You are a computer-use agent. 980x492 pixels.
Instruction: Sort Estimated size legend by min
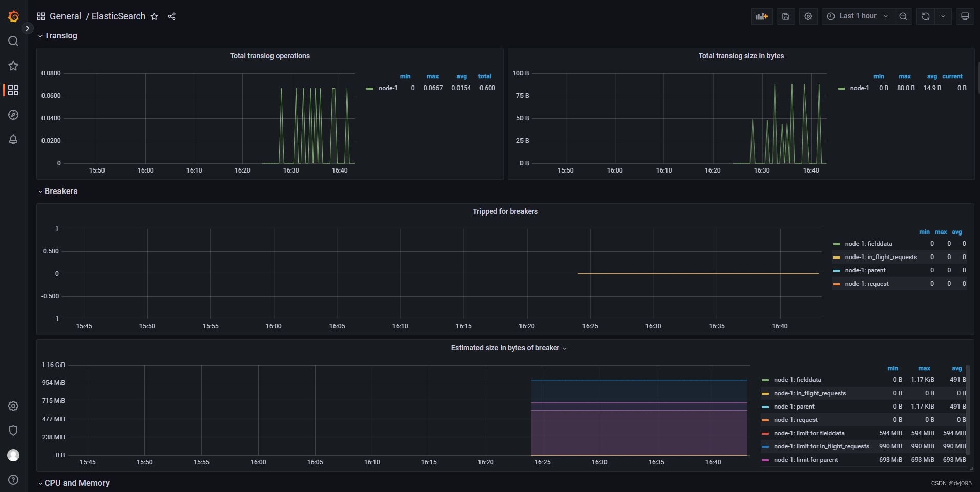point(893,368)
